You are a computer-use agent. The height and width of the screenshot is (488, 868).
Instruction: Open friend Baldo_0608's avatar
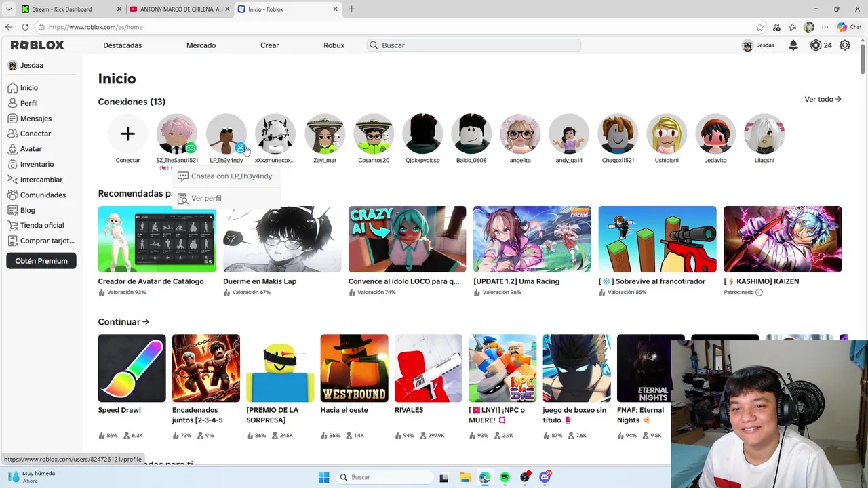click(471, 134)
